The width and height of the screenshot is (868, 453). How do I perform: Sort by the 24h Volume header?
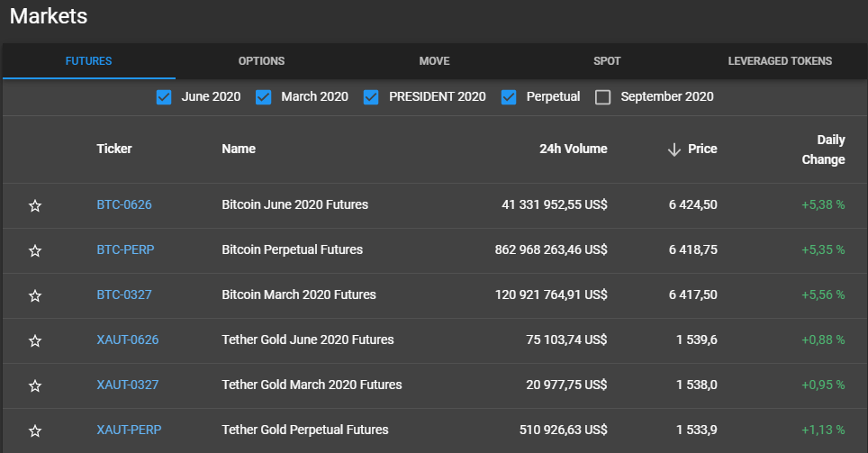tap(574, 149)
